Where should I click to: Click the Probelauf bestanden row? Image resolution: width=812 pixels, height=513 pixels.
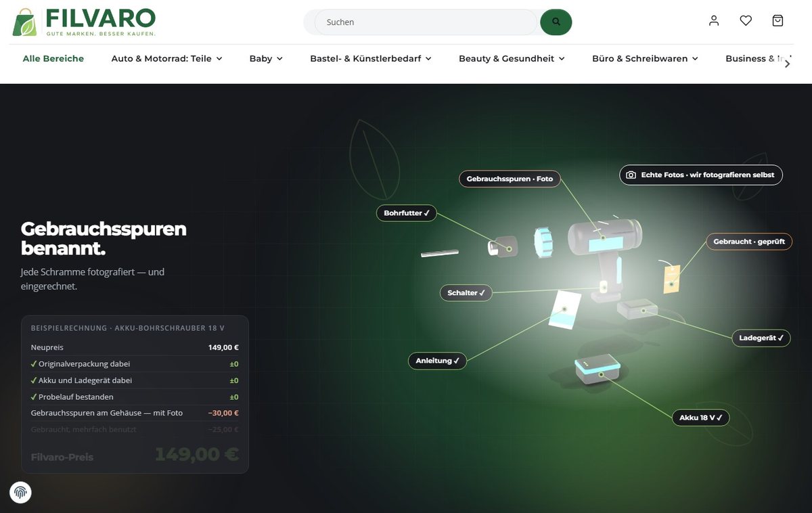coord(135,397)
